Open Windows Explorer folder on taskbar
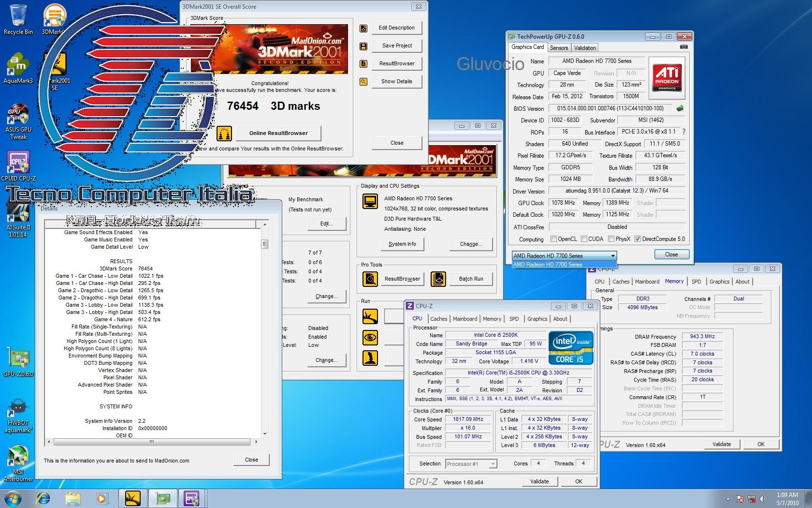The height and width of the screenshot is (508, 812). click(x=73, y=498)
